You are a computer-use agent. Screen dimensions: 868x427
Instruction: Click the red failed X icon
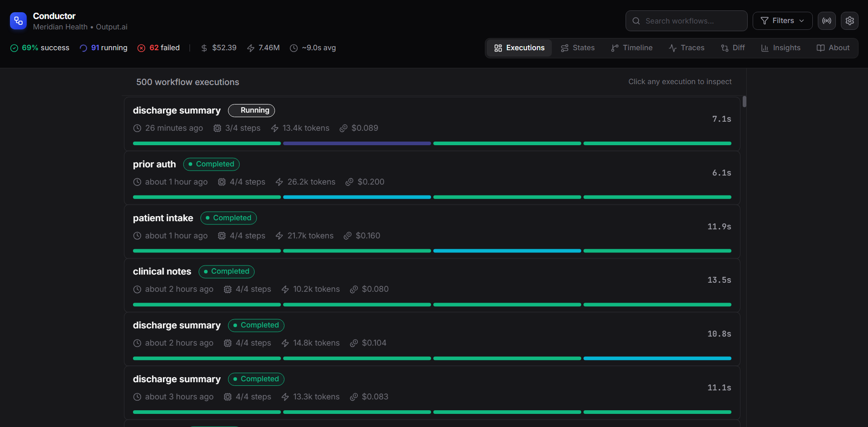click(x=142, y=48)
